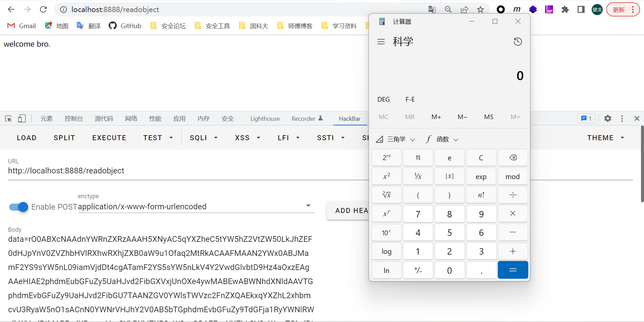Viewport: 644px width, 322px height.
Task: Open the HackBar THEME dropdown
Action: (x=605, y=138)
